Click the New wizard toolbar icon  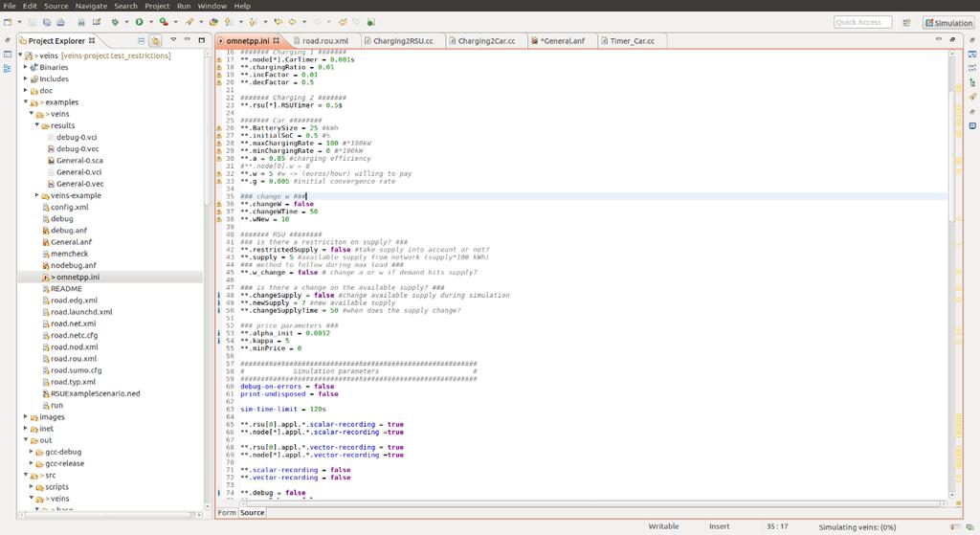click(x=8, y=22)
